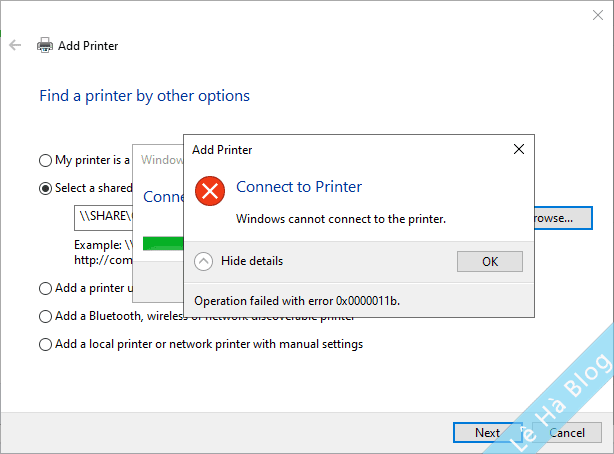Cancel the Add Printer wizard

[567, 433]
